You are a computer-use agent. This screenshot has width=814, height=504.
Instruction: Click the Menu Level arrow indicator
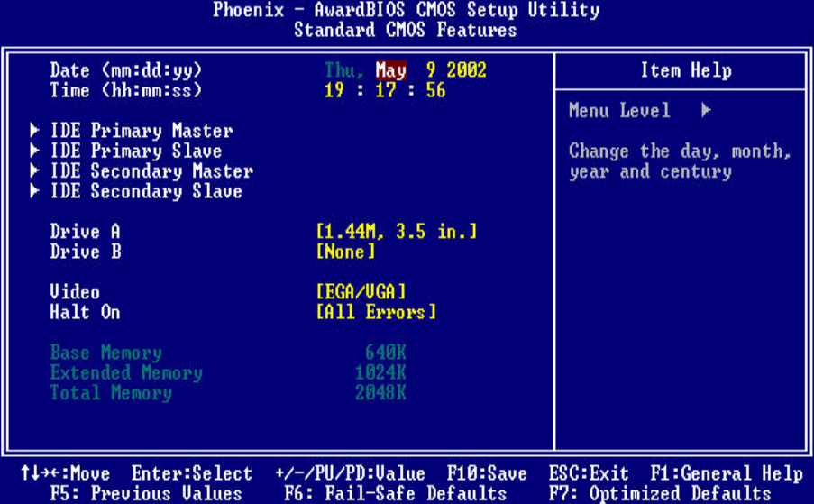(x=706, y=110)
